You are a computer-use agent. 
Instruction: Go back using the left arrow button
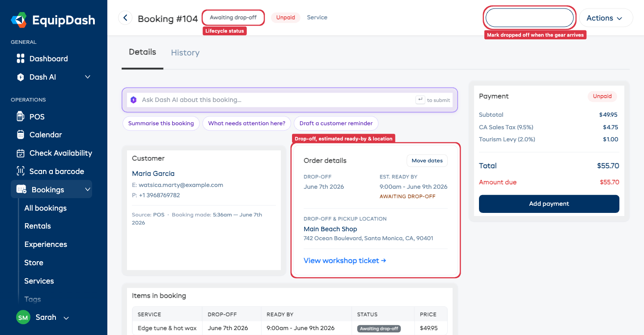click(125, 18)
